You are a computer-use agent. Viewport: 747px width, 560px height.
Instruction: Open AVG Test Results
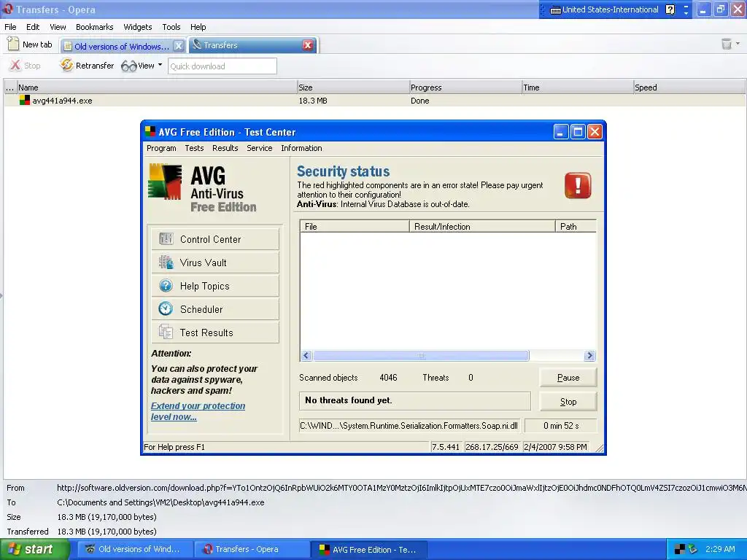pyautogui.click(x=215, y=332)
